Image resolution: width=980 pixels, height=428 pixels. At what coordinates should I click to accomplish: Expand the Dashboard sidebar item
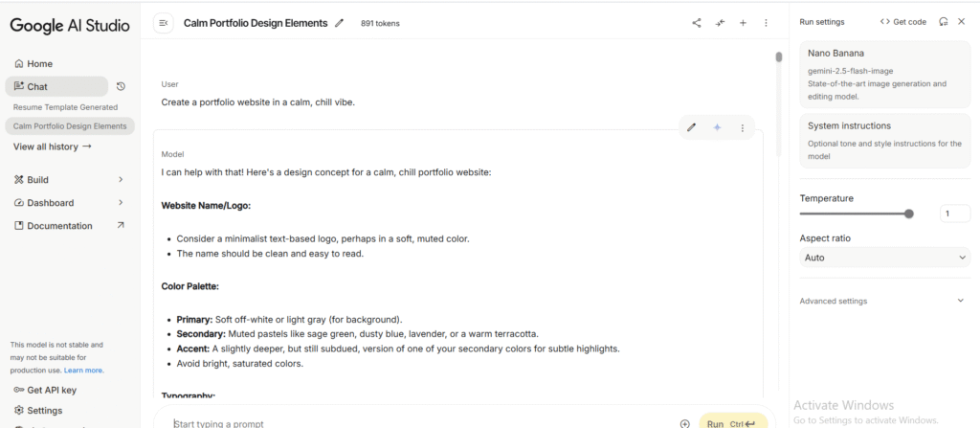[121, 203]
